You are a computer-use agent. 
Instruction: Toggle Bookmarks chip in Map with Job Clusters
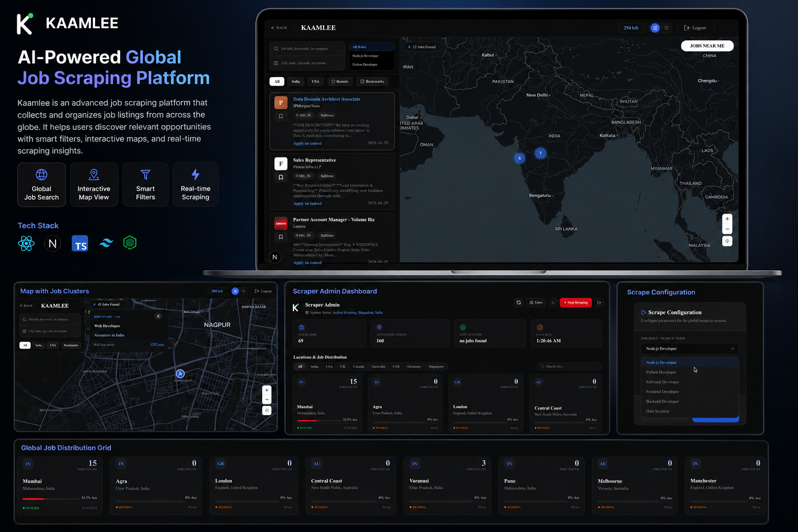click(71, 345)
